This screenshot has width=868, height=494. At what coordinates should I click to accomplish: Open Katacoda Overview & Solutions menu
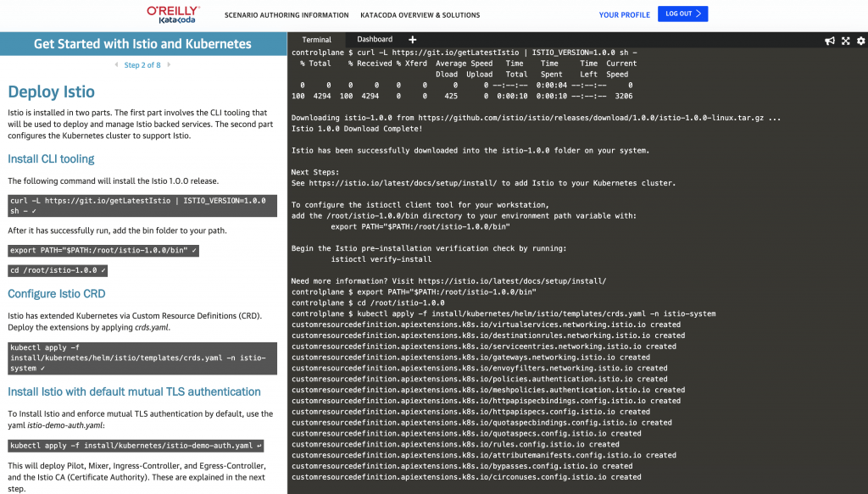(x=420, y=15)
